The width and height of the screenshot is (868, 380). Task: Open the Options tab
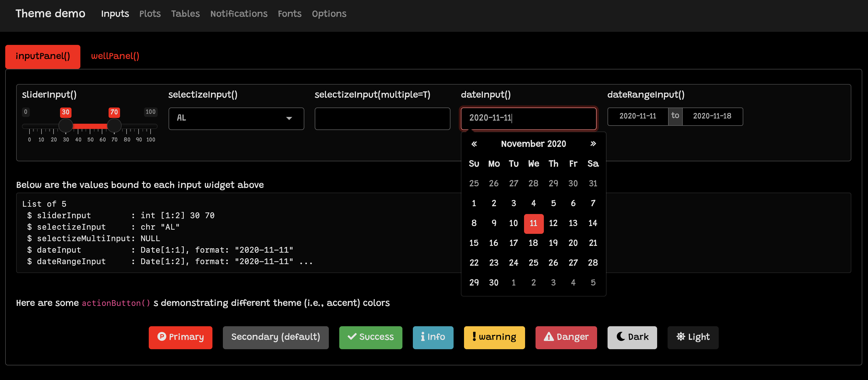pyautogui.click(x=329, y=14)
